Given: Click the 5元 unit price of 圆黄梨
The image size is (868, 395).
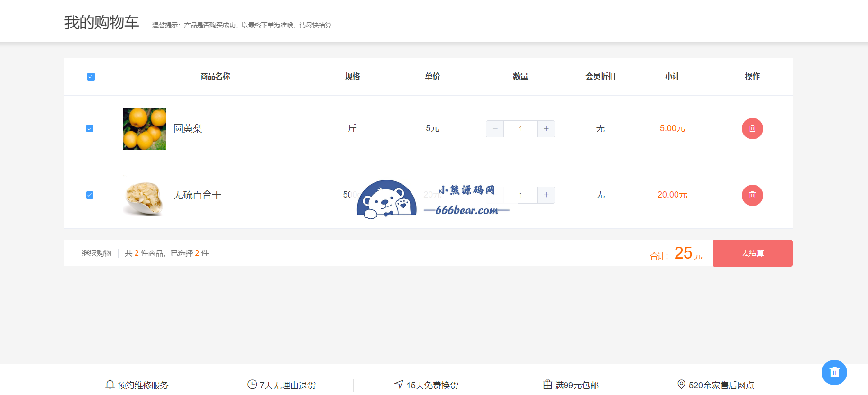Looking at the screenshot, I should pyautogui.click(x=432, y=128).
